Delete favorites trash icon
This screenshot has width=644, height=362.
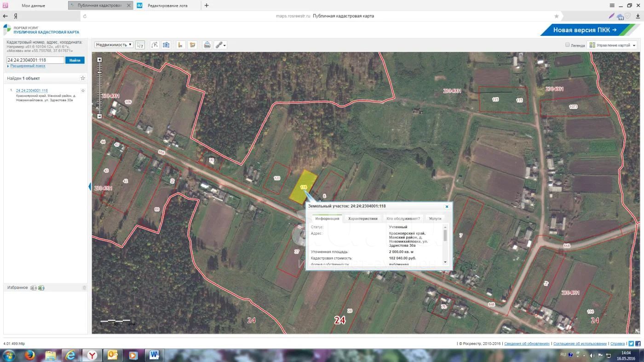tap(84, 288)
